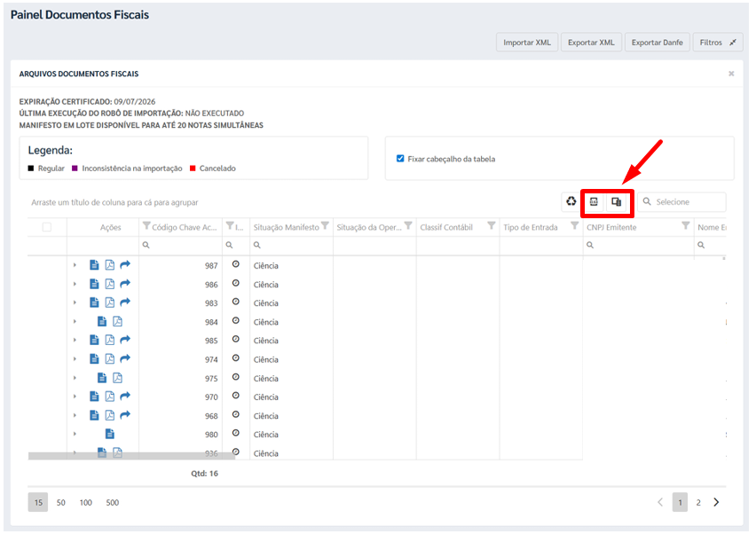The height and width of the screenshot is (534, 756).
Task: Go to page 2 of the grid
Action: pos(698,503)
